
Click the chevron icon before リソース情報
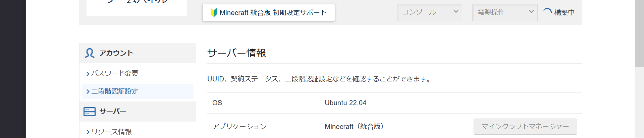[88, 132]
